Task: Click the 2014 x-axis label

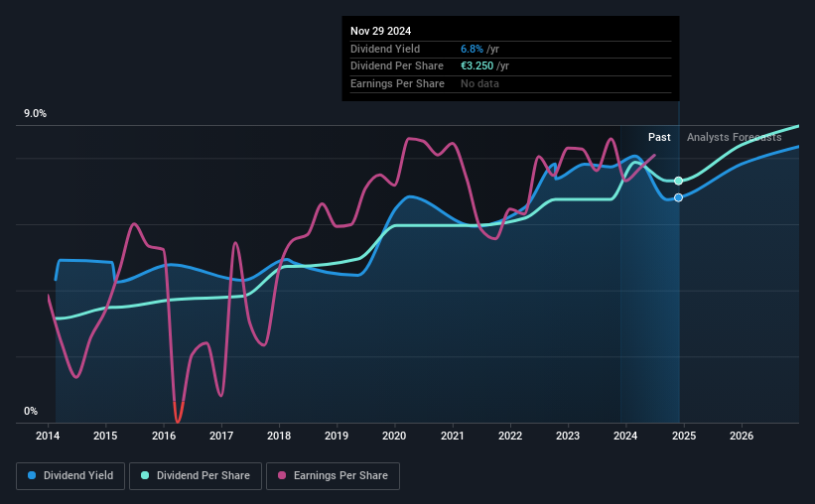Action: (x=48, y=436)
